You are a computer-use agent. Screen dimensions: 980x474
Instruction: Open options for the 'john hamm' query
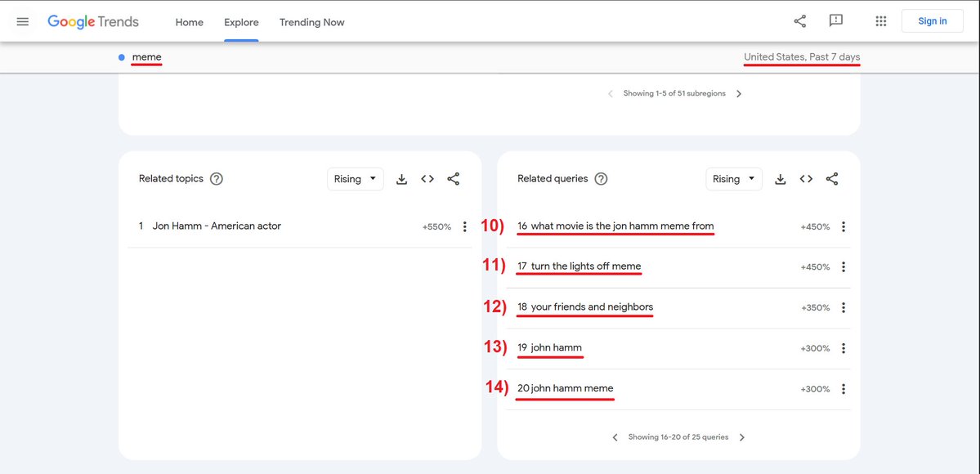click(844, 348)
